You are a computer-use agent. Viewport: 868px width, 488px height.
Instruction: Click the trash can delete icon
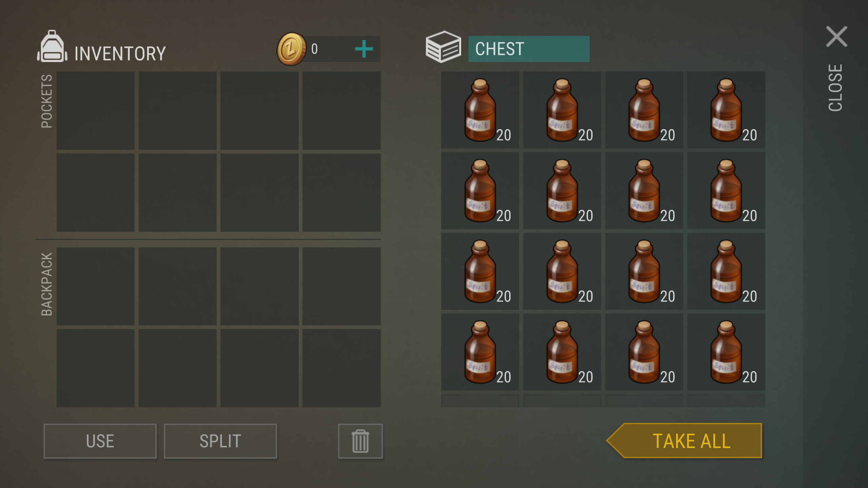360,441
